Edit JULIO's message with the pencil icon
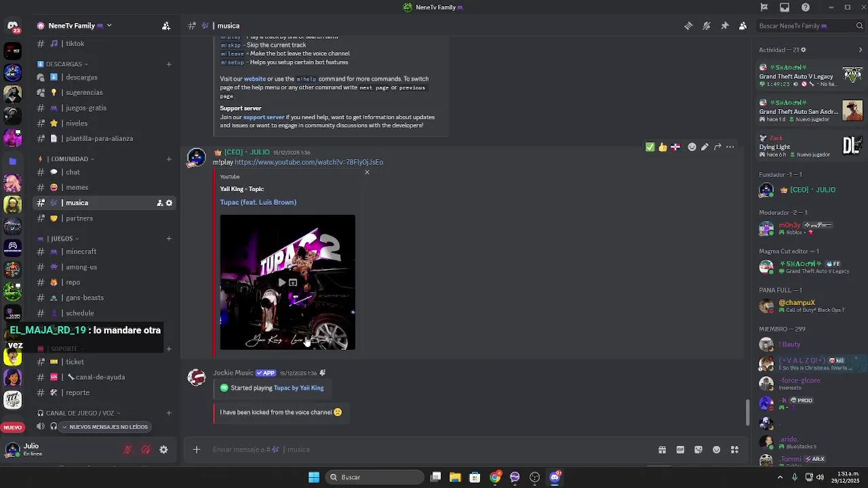This screenshot has width=868, height=488. click(705, 147)
